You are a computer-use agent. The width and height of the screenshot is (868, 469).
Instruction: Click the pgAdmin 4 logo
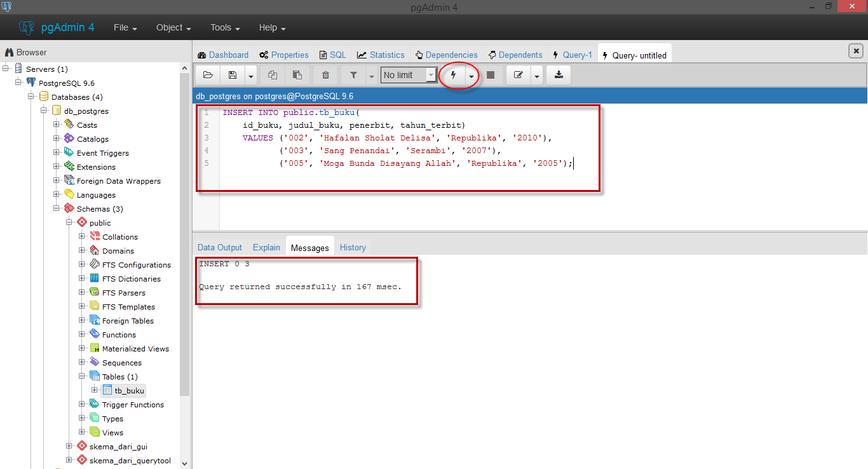[56, 27]
